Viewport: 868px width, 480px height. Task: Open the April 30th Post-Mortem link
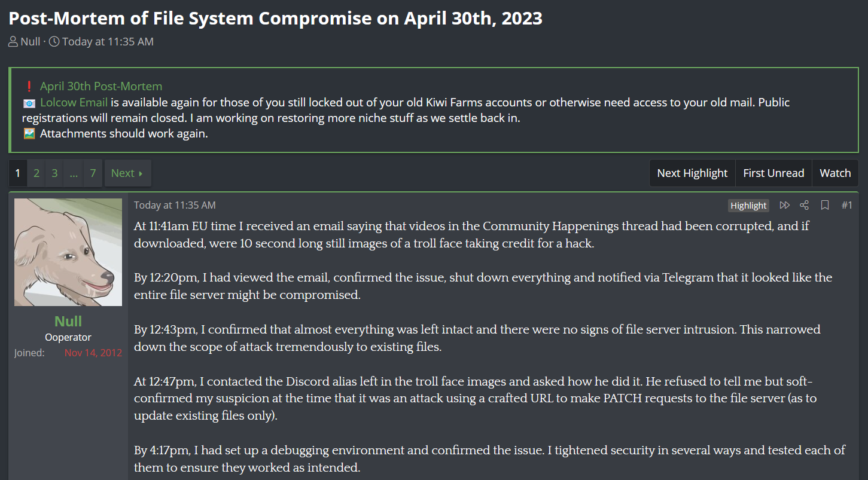coord(101,87)
